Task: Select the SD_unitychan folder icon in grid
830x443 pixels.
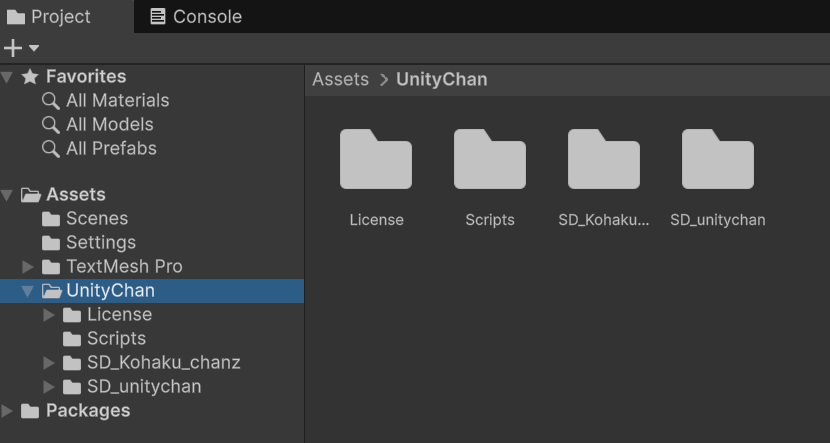Action: click(718, 160)
